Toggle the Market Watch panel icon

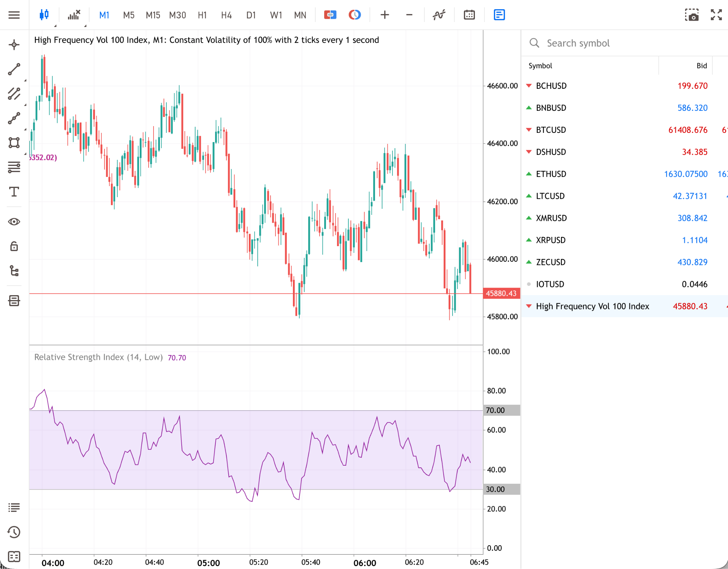click(x=499, y=15)
